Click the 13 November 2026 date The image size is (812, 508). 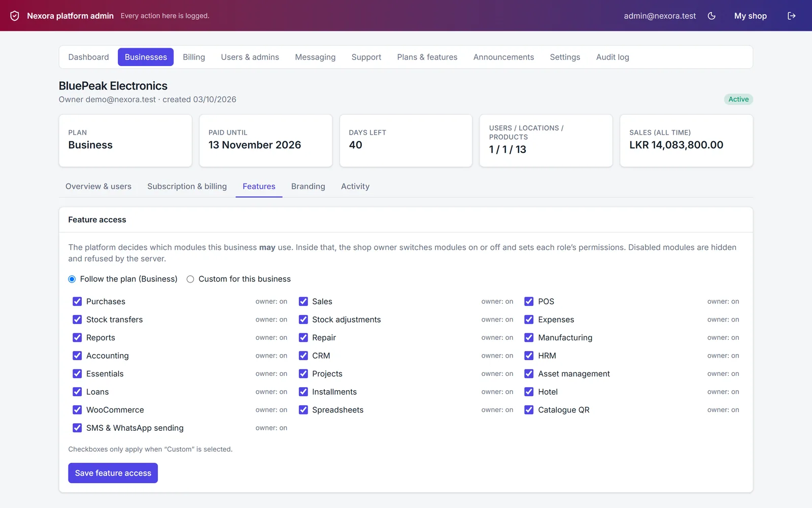click(x=255, y=145)
